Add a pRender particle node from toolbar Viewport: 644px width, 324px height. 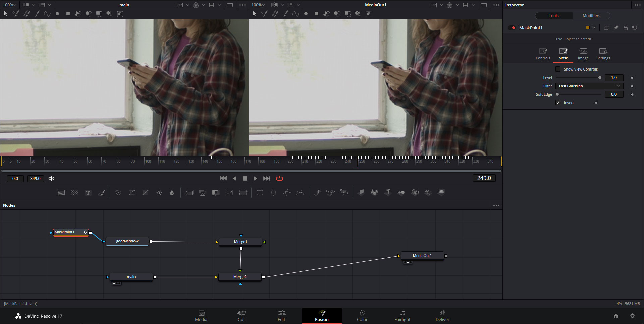point(344,193)
